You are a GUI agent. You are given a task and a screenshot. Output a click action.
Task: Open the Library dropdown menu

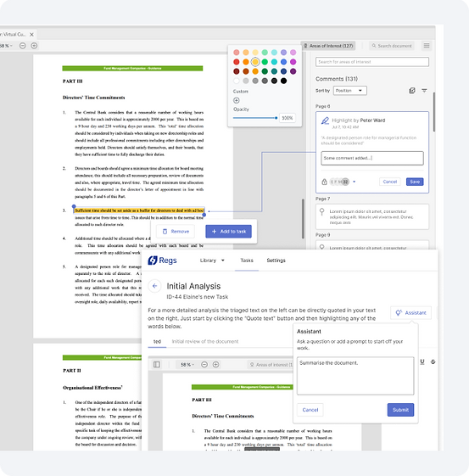(212, 260)
